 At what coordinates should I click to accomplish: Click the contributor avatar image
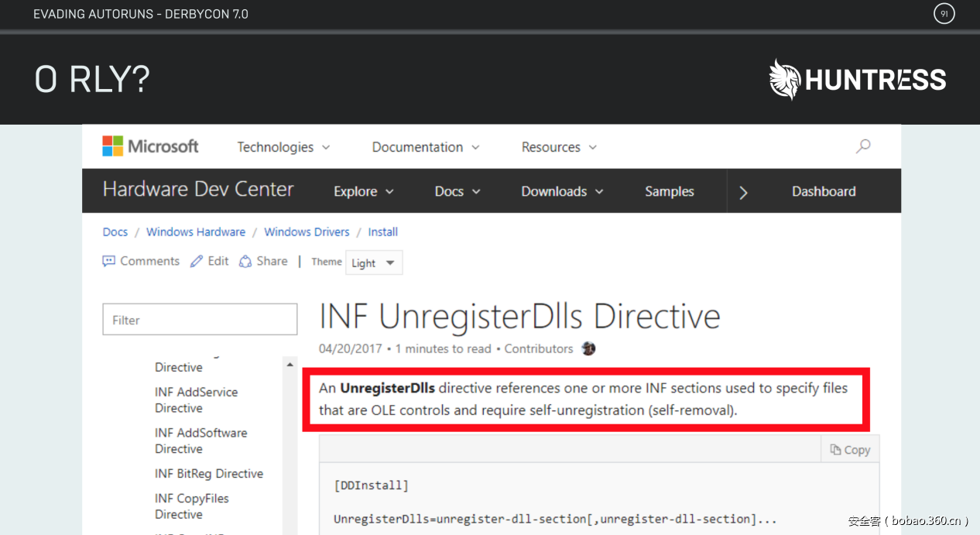(589, 348)
